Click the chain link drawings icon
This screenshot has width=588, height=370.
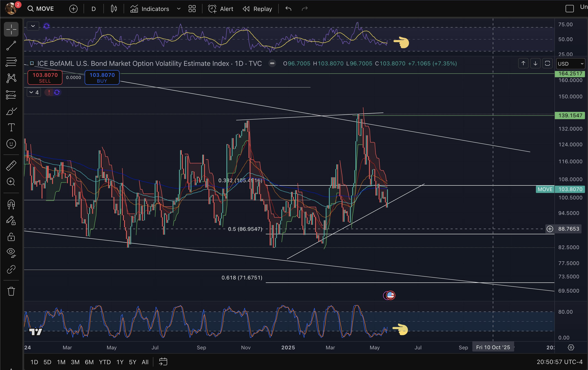11,269
